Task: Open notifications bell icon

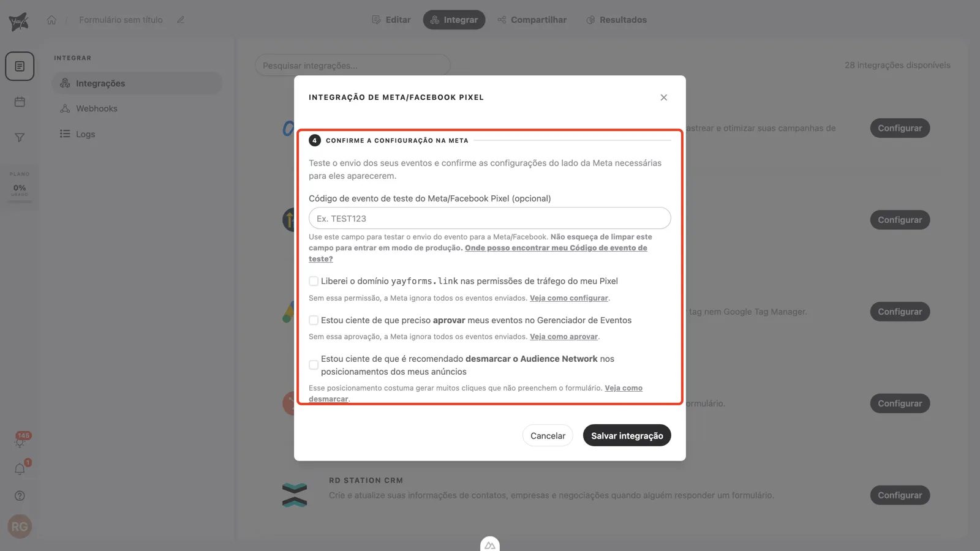Action: [x=20, y=469]
